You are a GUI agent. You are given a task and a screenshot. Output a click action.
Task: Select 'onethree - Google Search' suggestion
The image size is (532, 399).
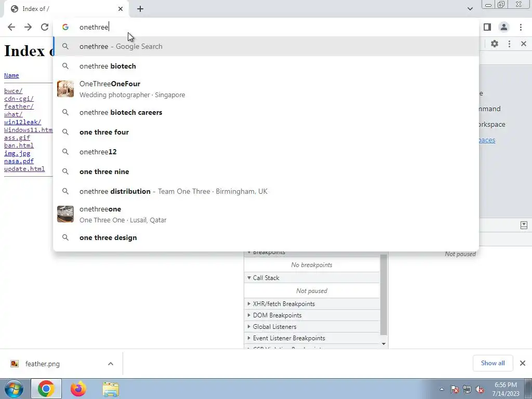click(266, 46)
